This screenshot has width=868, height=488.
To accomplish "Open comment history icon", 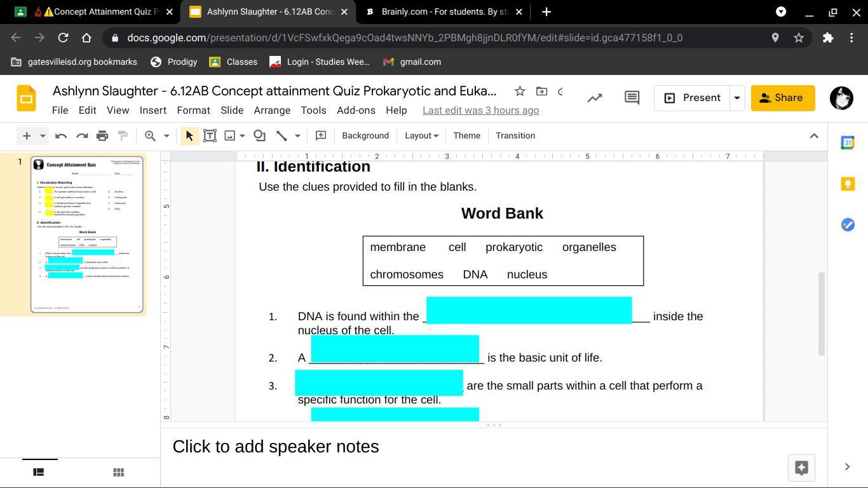I will (632, 98).
